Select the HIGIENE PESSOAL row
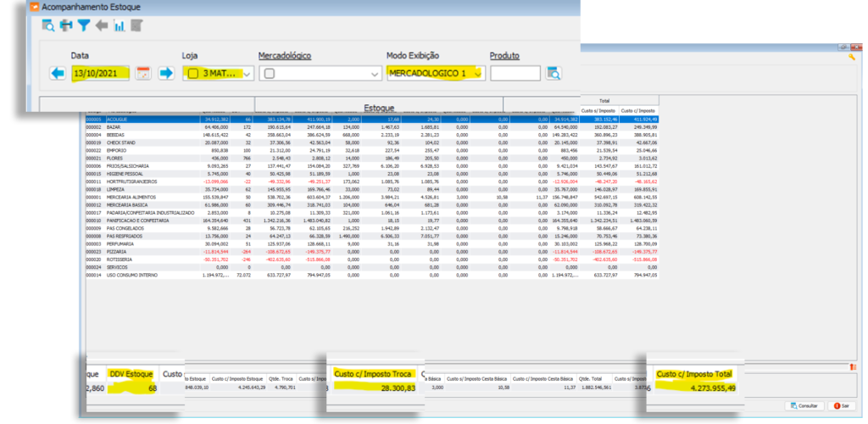Viewport: 868px width, 424px height. [x=372, y=173]
